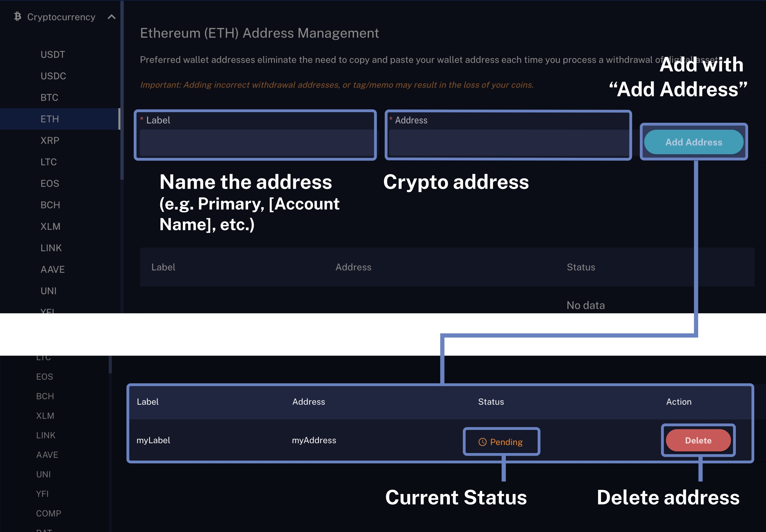Click the Status column header in upper table
766x532 pixels.
[580, 267]
